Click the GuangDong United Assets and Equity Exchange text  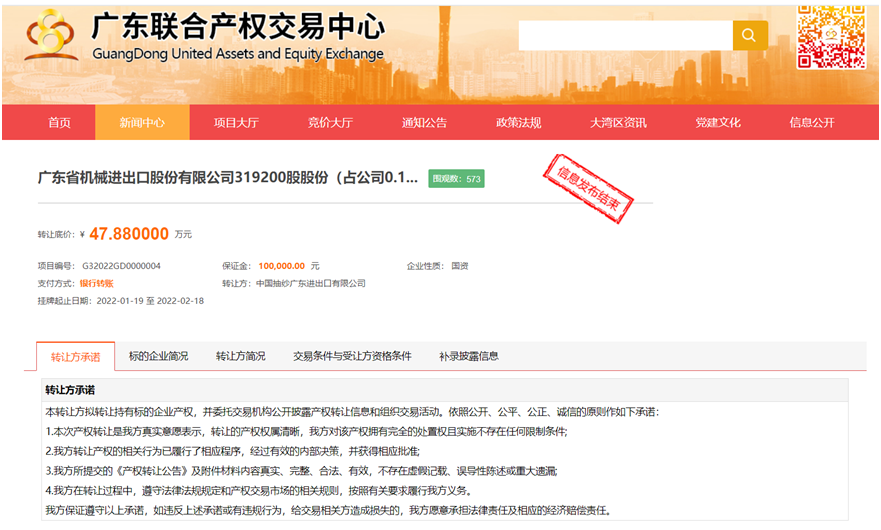point(238,54)
